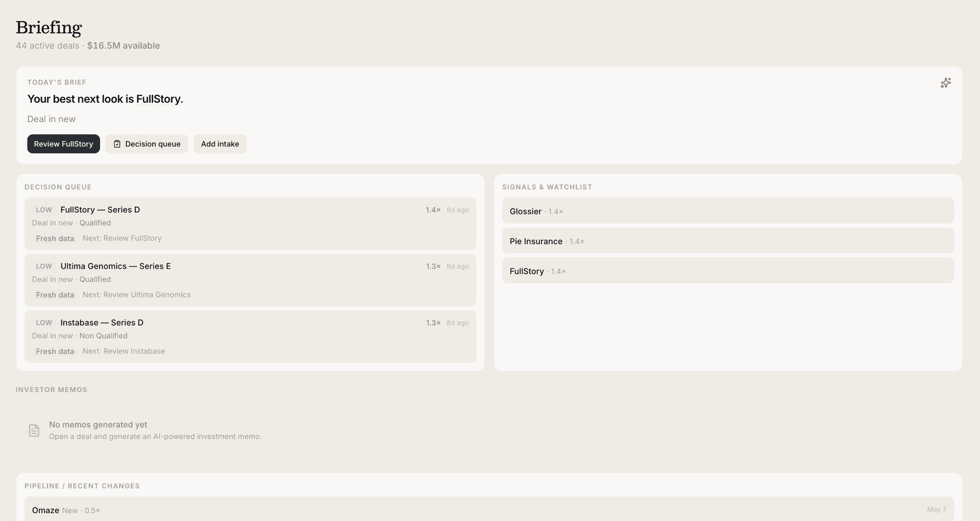This screenshot has width=980, height=521.
Task: Click the document icon beside No memos generated yet
Action: point(34,430)
